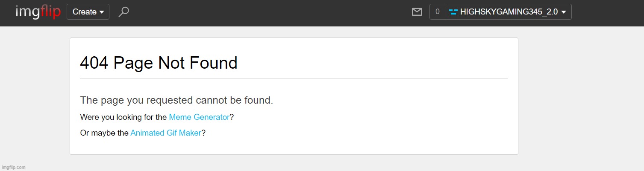644x171 pixels.
Task: Follow the Animated Gif Maker link
Action: [x=166, y=133]
